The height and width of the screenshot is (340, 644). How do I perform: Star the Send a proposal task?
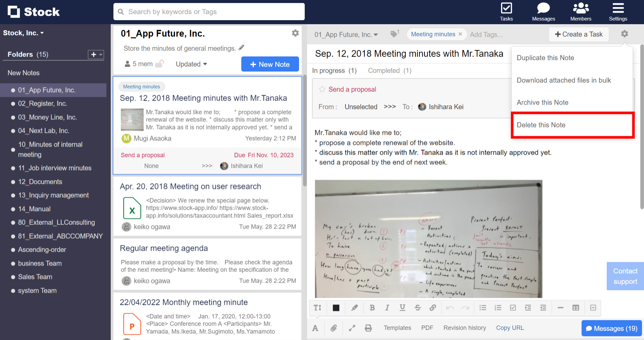click(322, 89)
